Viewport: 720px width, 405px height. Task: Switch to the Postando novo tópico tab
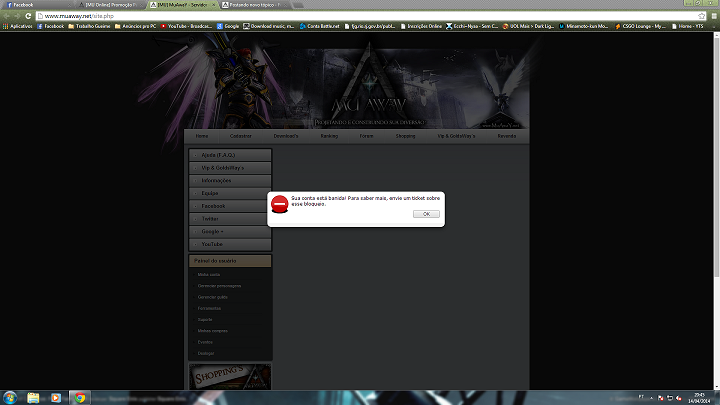(x=250, y=5)
